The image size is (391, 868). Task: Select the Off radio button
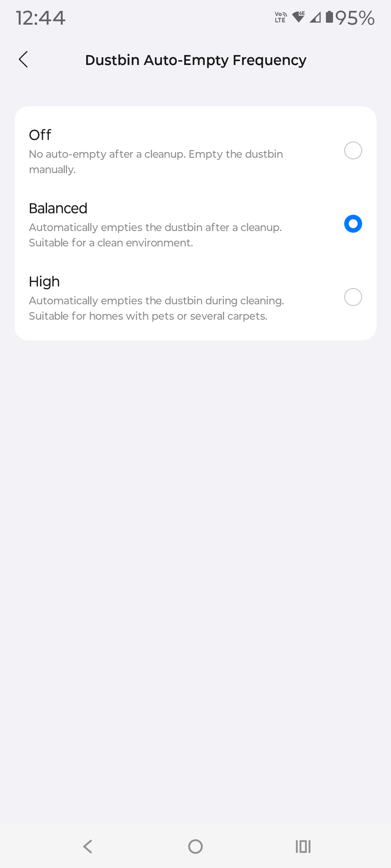pos(353,150)
